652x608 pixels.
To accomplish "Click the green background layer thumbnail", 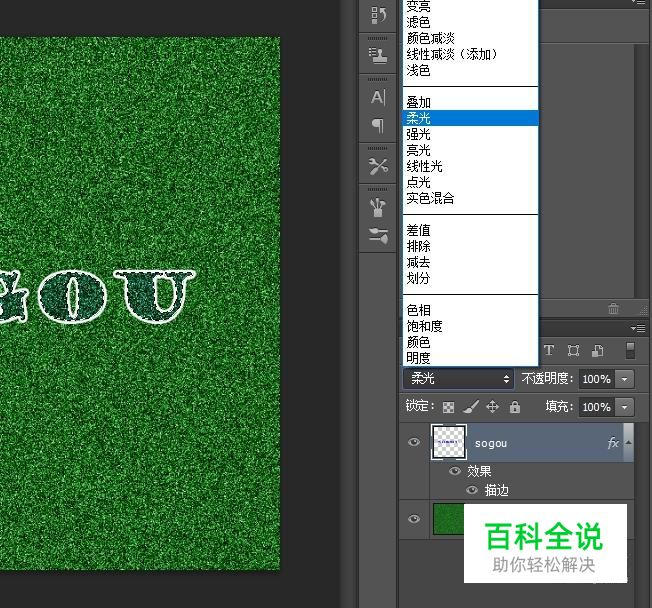I will tap(448, 519).
